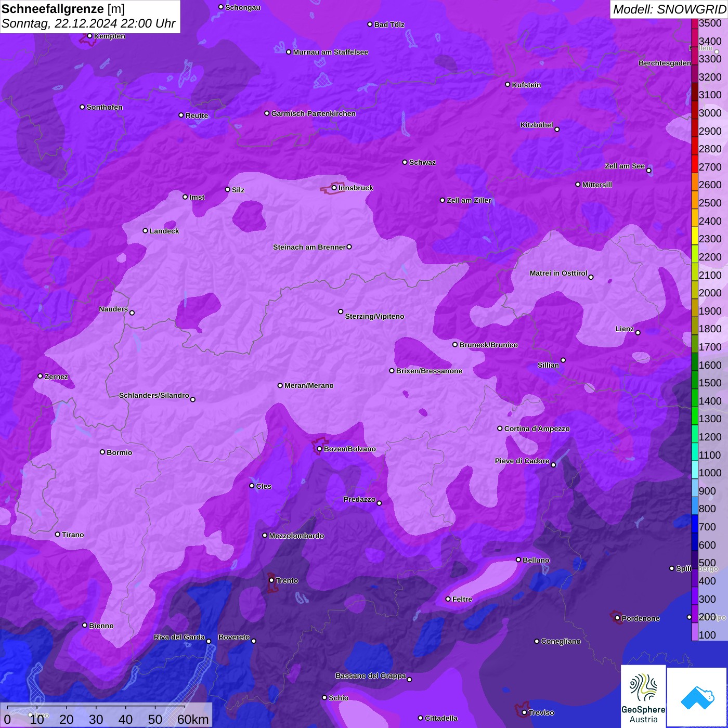Click the Bruneck/Brunico label
Screen dimensions: 728x728
click(488, 345)
